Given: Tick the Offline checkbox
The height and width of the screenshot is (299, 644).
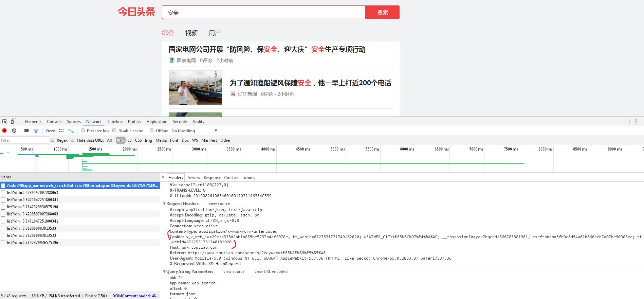Looking at the screenshot, I should pyautogui.click(x=152, y=130).
